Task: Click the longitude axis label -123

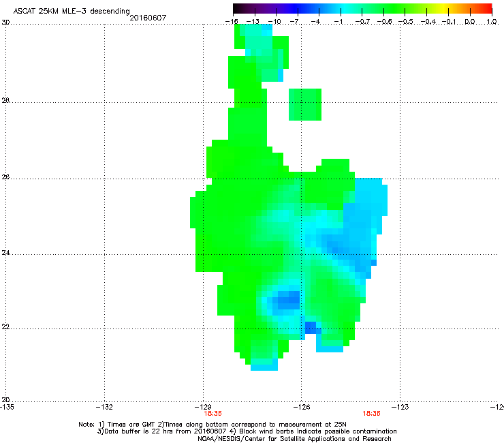Action: point(400,407)
